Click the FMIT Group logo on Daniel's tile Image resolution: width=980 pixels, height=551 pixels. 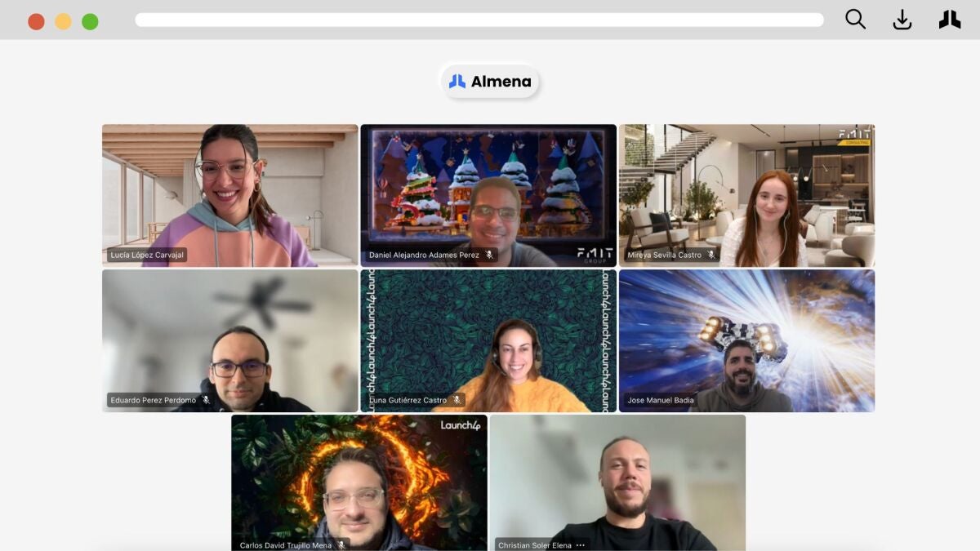pyautogui.click(x=594, y=254)
